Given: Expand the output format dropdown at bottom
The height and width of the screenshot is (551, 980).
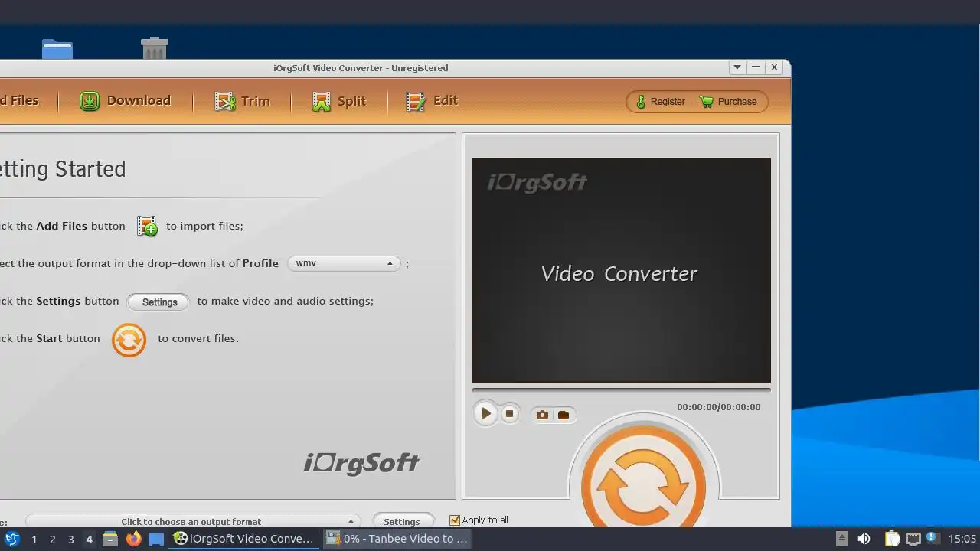Looking at the screenshot, I should 194,521.
